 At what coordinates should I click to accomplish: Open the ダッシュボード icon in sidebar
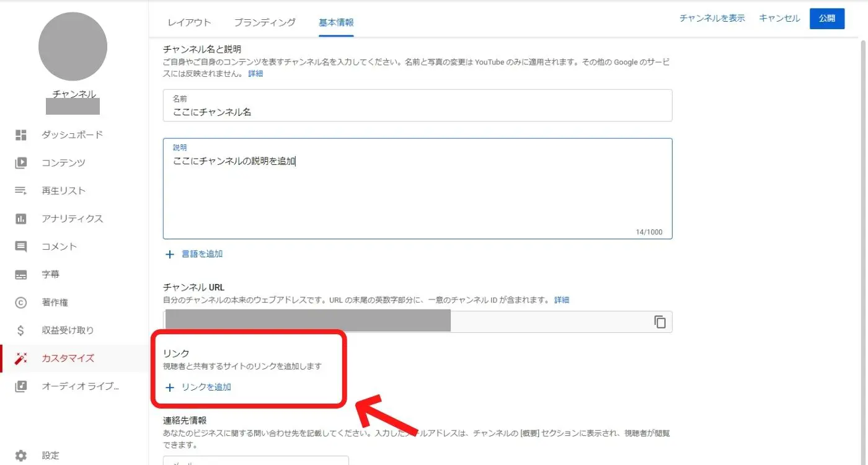(21, 135)
